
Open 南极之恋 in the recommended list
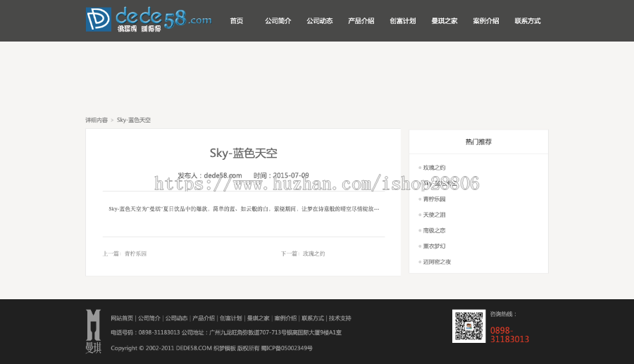coord(434,231)
